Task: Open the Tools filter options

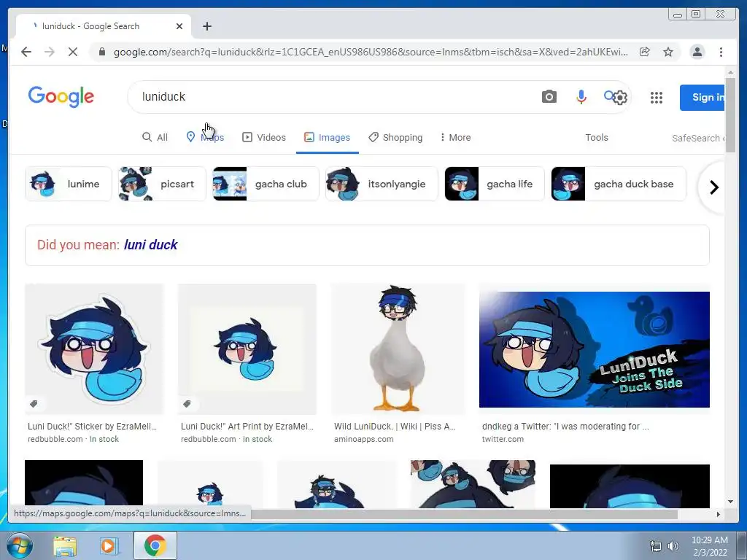Action: (x=597, y=138)
